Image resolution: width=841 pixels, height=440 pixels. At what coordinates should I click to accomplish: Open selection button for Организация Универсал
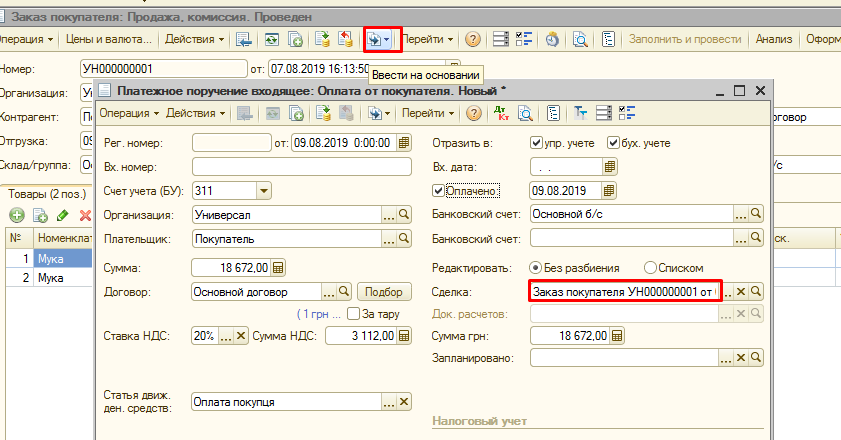(389, 215)
